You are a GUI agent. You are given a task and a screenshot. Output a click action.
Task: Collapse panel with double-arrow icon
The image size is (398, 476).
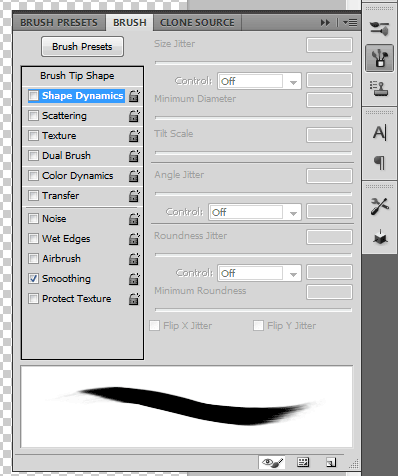(325, 23)
